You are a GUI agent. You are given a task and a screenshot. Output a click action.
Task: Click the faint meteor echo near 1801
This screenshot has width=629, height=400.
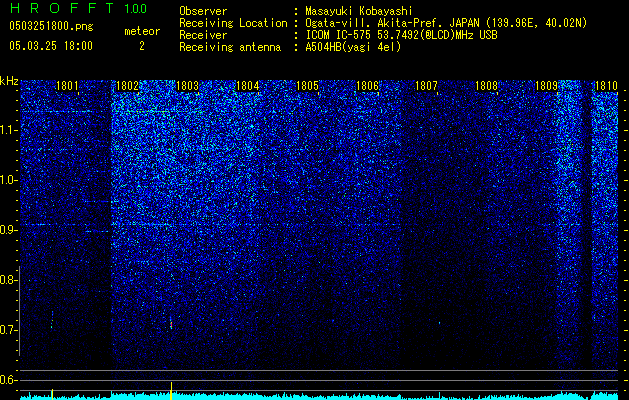52,320
